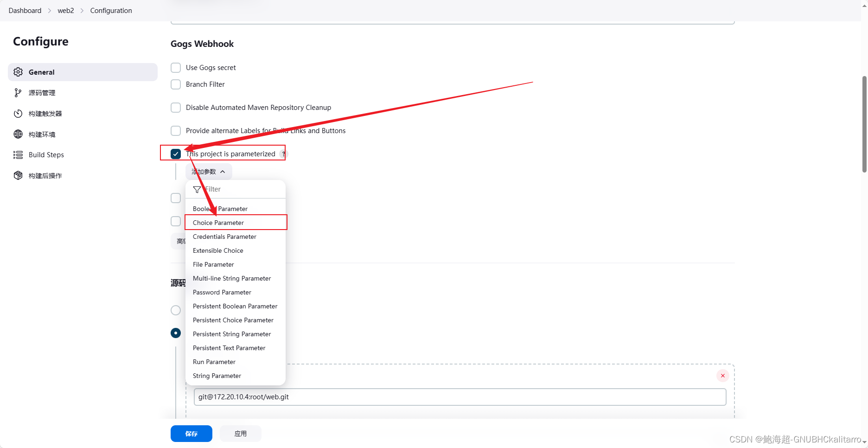868x448 pixels.
Task: Choose Boolean Parameter from the list
Action: (x=236, y=209)
